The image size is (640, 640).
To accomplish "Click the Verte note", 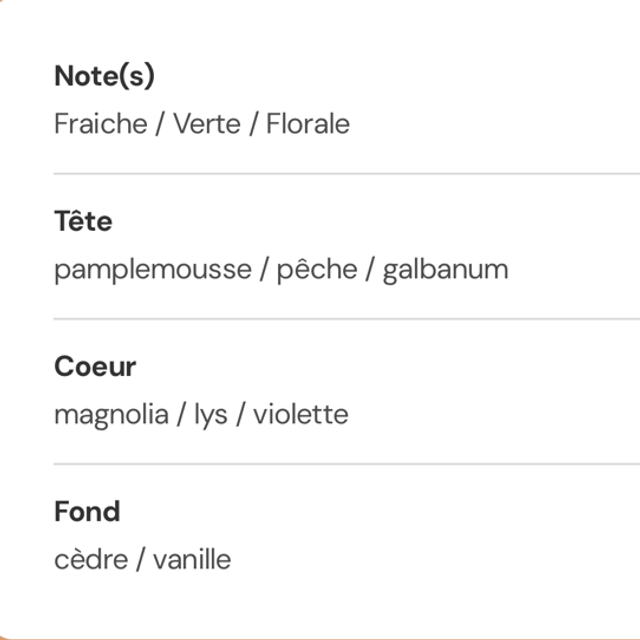I will coord(206,125).
